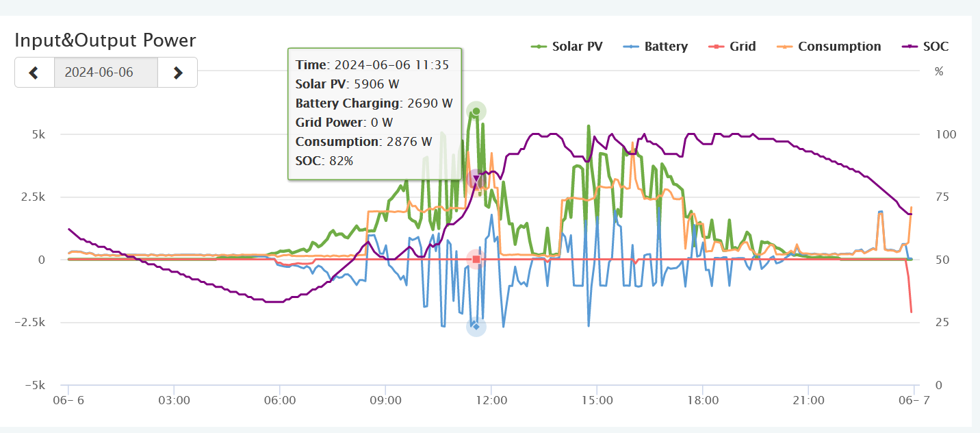980x433 pixels.
Task: Select highlighted green Solar PV peak point
Action: coord(476,111)
